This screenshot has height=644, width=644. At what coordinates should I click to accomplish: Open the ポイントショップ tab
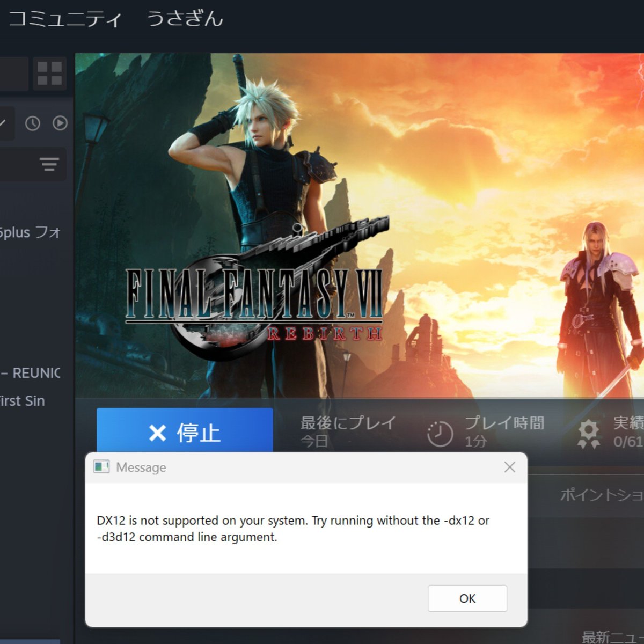click(601, 495)
